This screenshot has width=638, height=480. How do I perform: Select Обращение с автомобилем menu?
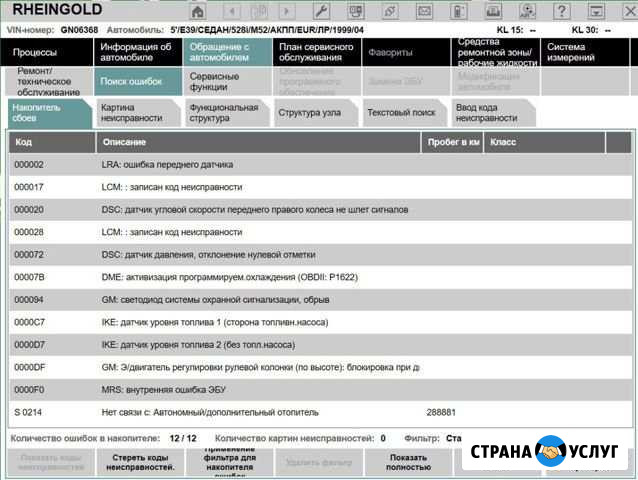pos(227,52)
